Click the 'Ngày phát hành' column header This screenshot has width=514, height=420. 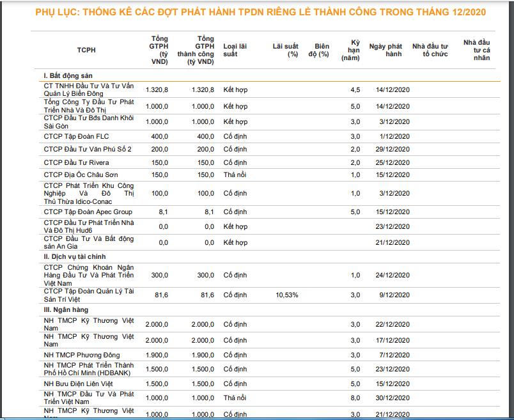[385, 50]
